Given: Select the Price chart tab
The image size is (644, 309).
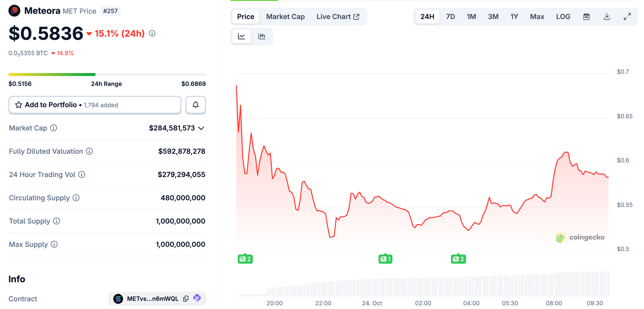Looking at the screenshot, I should coord(245,17).
